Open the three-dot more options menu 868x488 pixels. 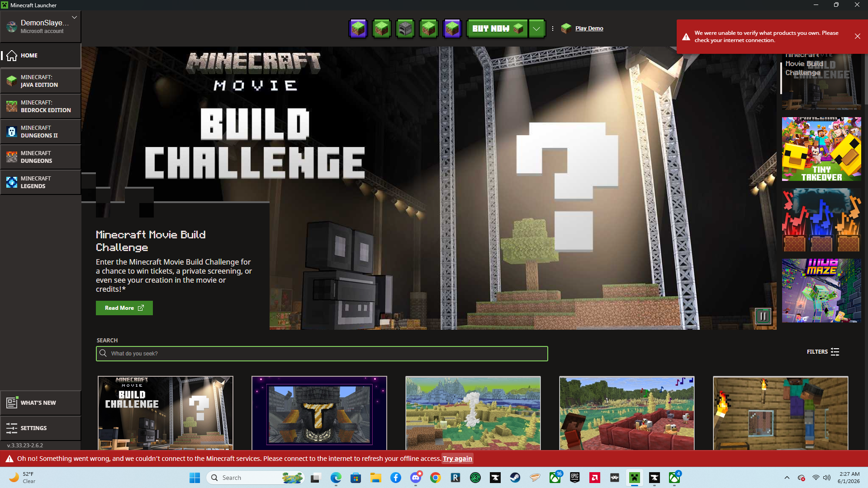pos(552,28)
